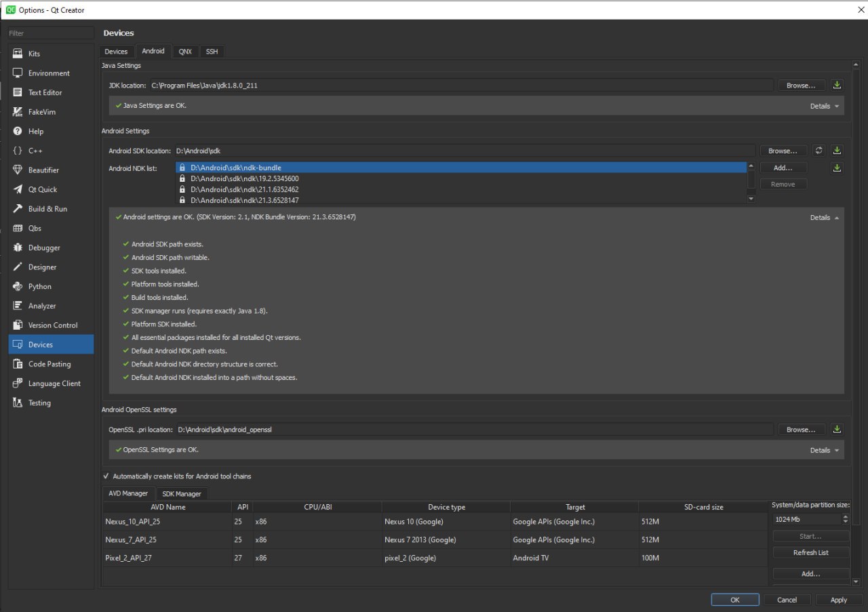Select the Designer category
This screenshot has height=612, width=868.
click(x=51, y=267)
